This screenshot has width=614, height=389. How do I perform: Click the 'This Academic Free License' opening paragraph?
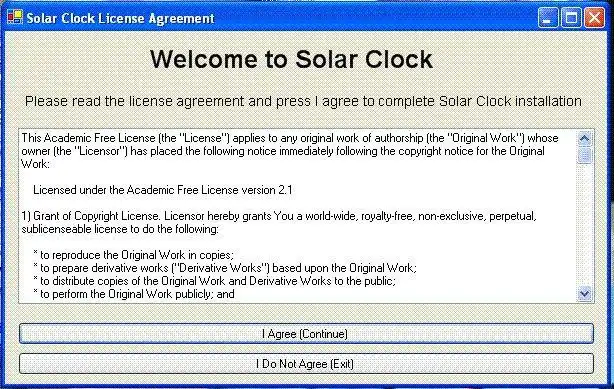tap(290, 151)
